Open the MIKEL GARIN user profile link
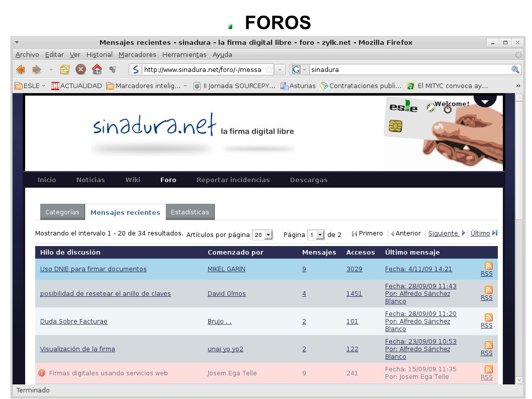The height and width of the screenshot is (399, 532). tap(226, 269)
